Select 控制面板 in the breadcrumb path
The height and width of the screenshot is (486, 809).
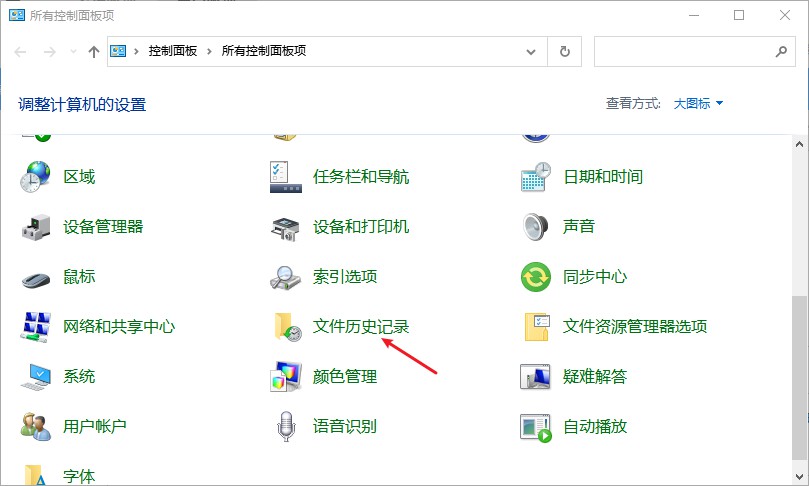[173, 51]
